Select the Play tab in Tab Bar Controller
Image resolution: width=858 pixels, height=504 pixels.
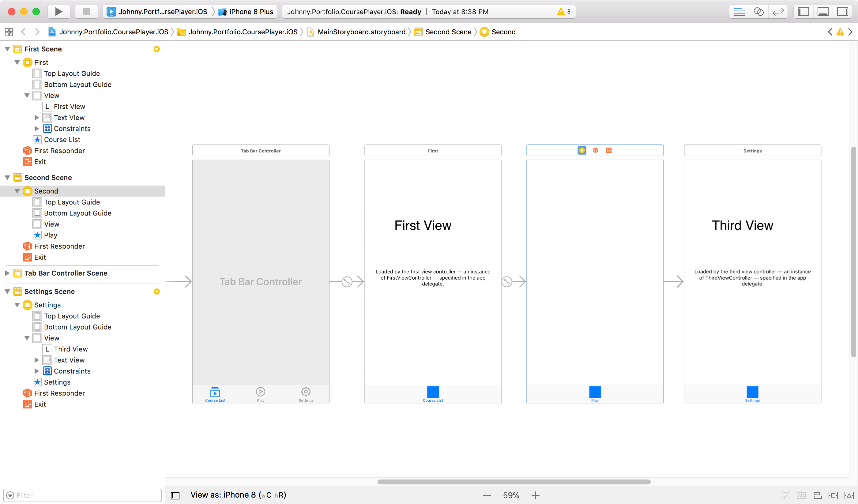[x=261, y=394]
